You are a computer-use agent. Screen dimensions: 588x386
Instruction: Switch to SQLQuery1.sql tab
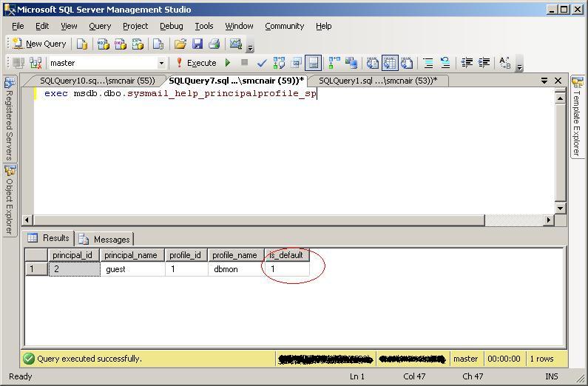(x=378, y=81)
